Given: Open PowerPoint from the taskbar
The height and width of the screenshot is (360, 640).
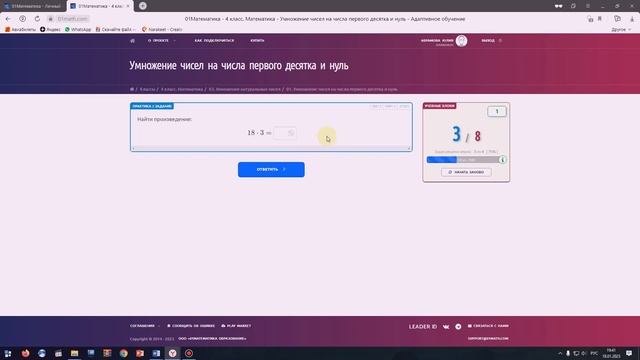Looking at the screenshot, I should click(140, 353).
